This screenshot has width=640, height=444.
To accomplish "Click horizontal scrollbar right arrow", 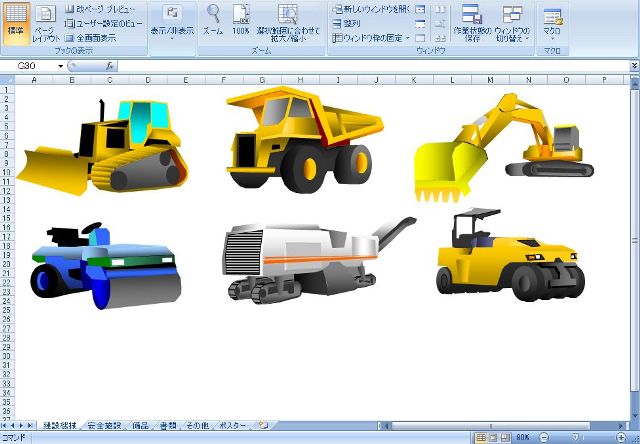I will pyautogui.click(x=621, y=426).
